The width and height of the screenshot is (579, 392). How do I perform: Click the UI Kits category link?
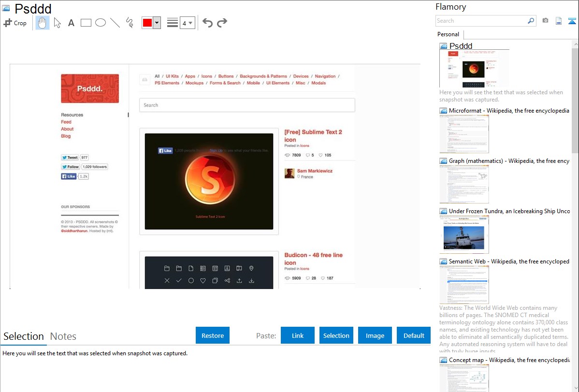coord(172,76)
